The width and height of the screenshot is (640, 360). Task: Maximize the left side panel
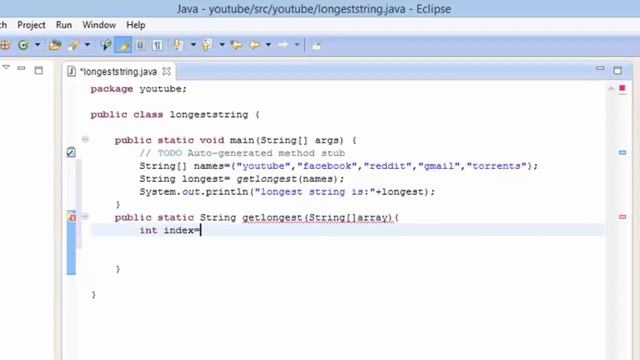tap(38, 70)
